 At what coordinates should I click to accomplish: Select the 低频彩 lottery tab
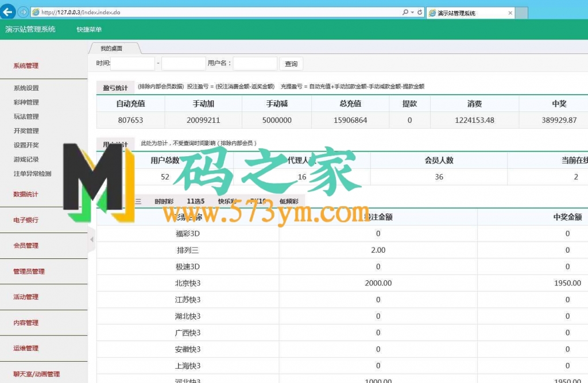point(289,202)
